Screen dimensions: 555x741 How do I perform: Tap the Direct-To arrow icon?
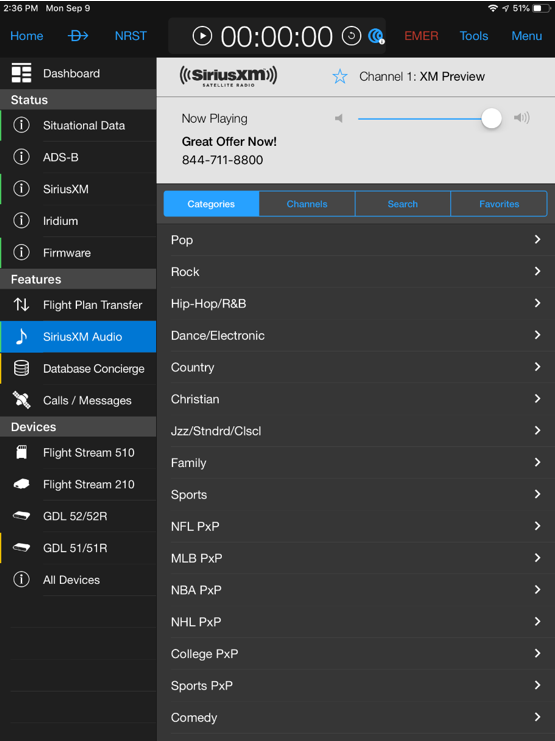click(78, 36)
